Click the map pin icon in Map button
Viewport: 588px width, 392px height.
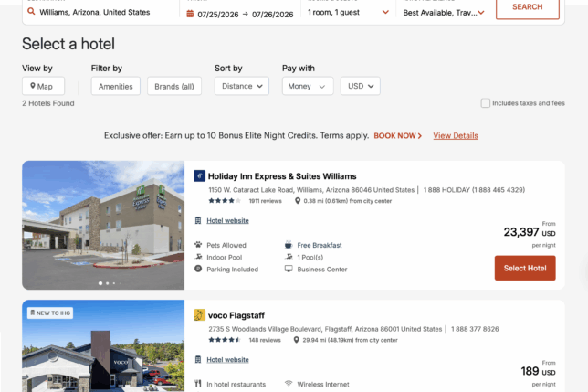(33, 86)
